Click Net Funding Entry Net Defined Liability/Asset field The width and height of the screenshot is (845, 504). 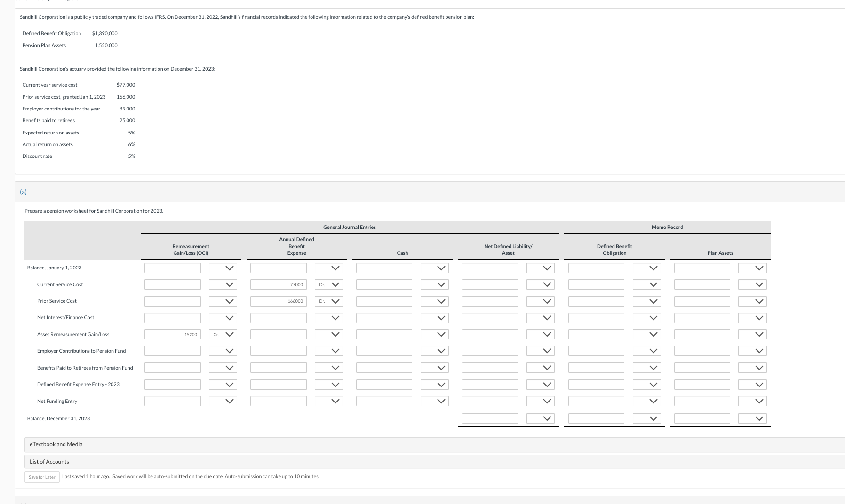pyautogui.click(x=490, y=401)
